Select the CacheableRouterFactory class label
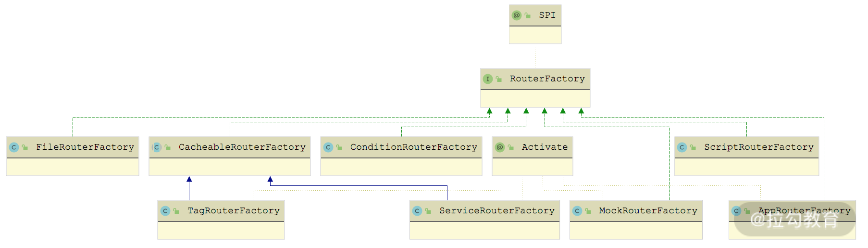Screen dimensions: 868x248 [x=242, y=147]
